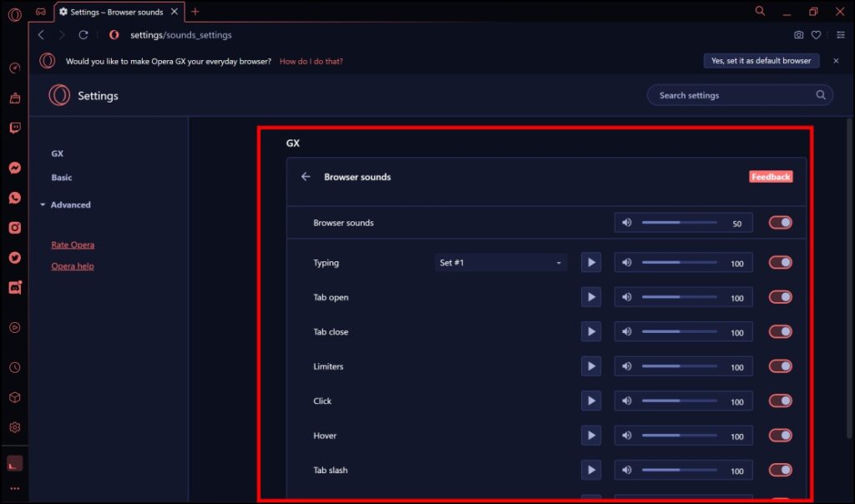Collapse the Advanced settings section
The image size is (855, 504).
pyautogui.click(x=65, y=205)
